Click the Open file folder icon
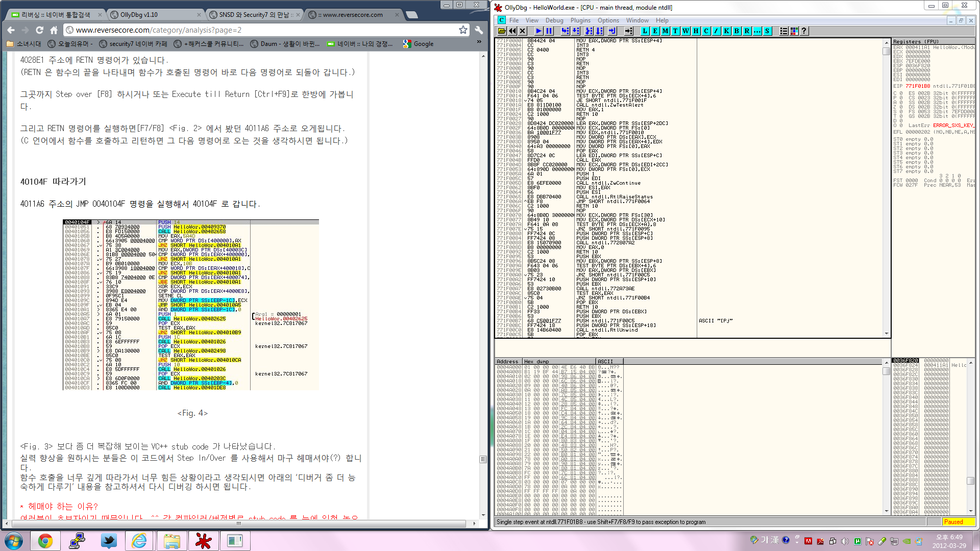980x551 pixels. (x=502, y=31)
